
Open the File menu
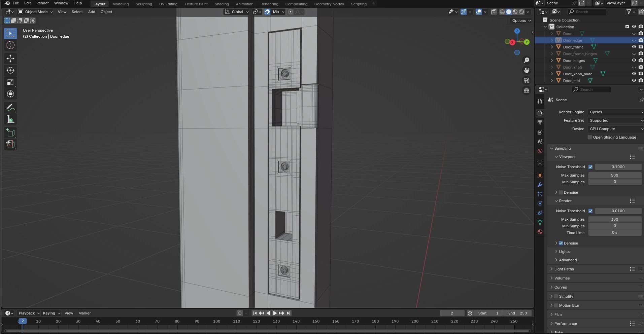pos(16,3)
